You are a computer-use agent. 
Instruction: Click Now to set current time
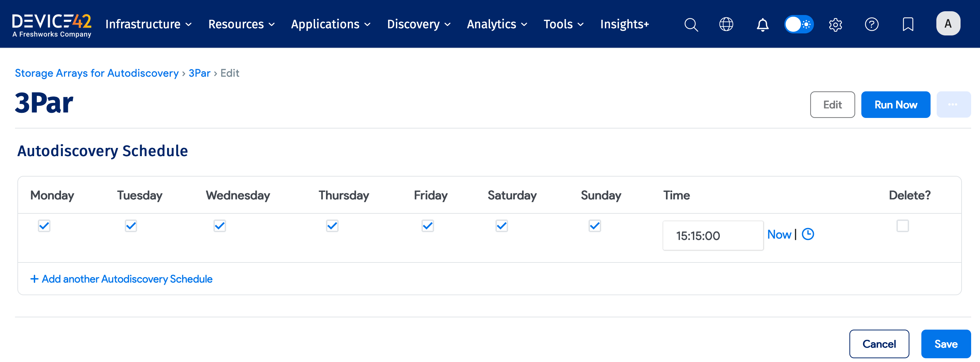[x=779, y=234]
